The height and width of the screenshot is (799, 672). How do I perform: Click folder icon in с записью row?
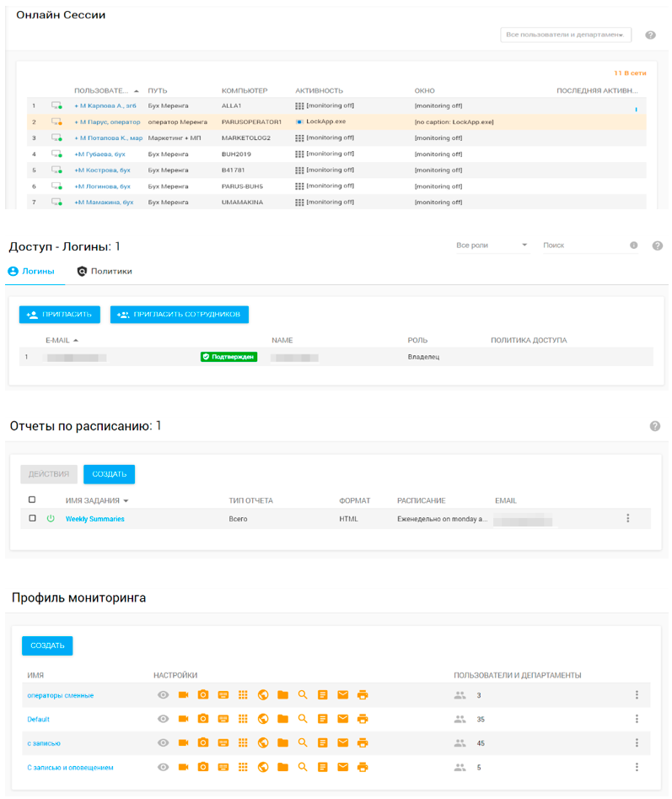(282, 742)
